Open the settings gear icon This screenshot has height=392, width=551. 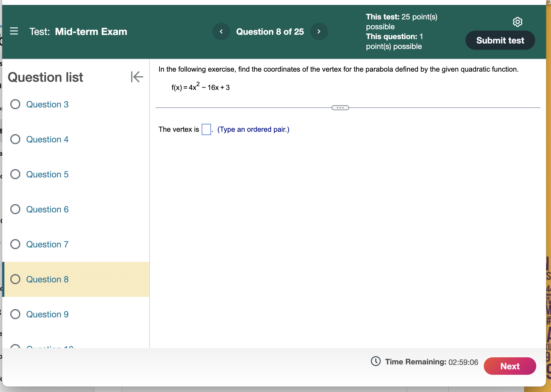517,22
